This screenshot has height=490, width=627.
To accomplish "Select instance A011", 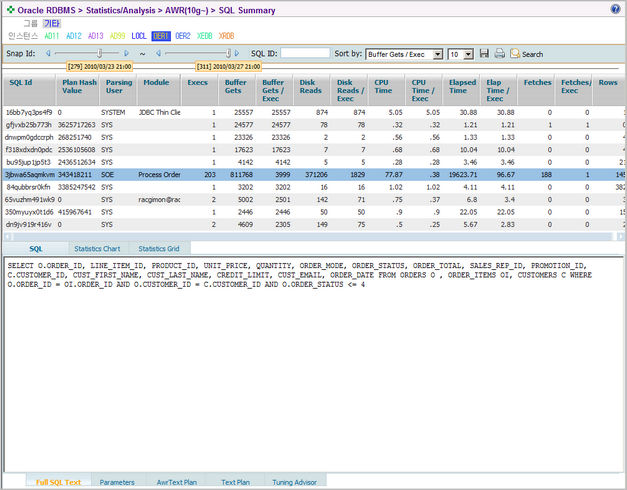I will coord(52,36).
